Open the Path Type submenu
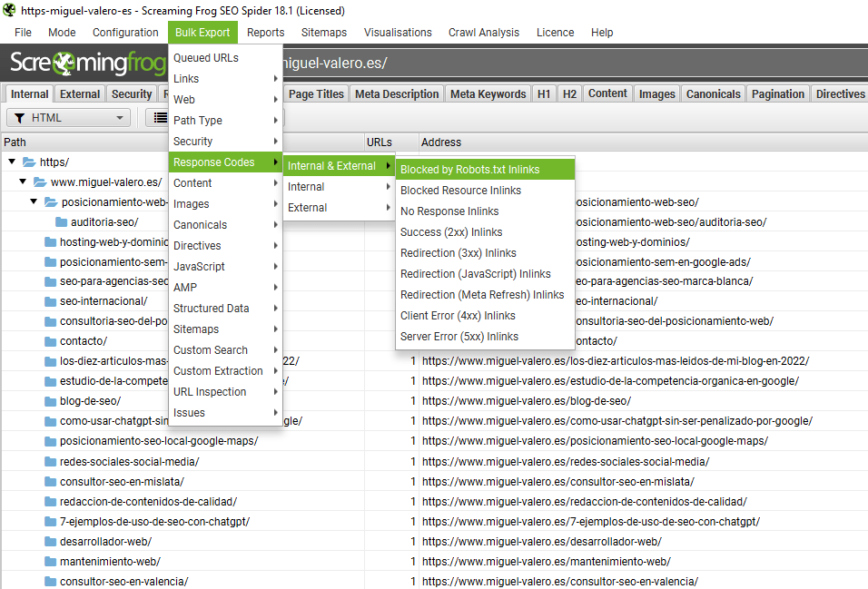Viewport: 868px width, 589px height. pos(225,120)
